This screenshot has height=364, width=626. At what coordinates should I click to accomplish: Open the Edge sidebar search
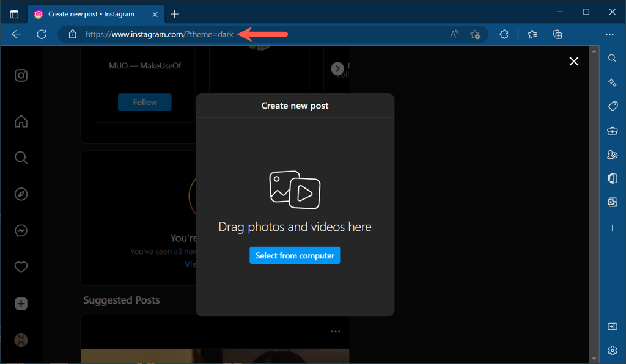612,59
